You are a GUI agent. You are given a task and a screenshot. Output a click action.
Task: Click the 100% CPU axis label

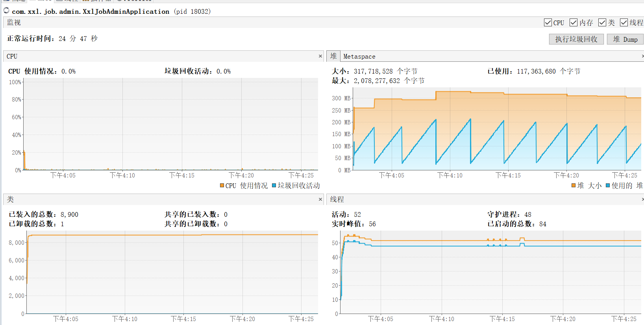(15, 82)
